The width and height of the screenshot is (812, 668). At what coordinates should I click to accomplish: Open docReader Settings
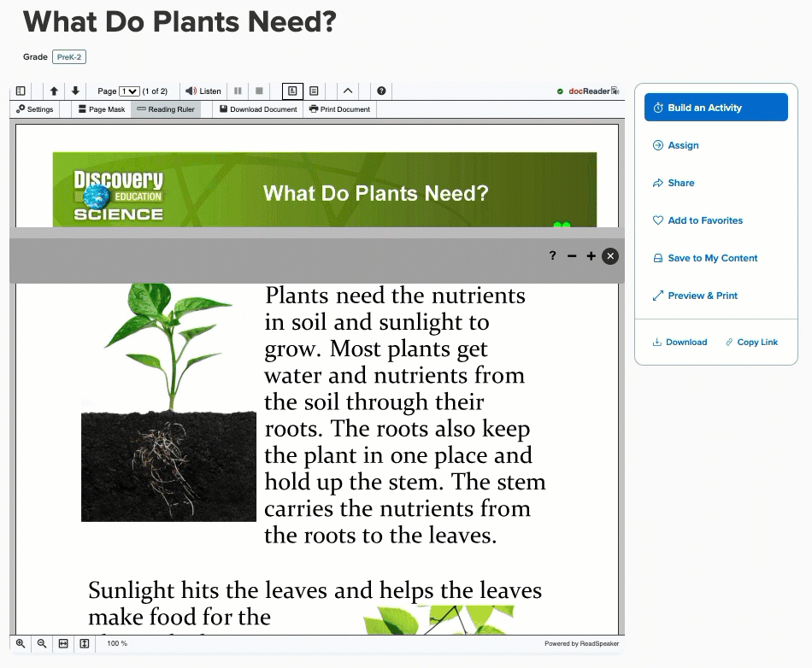(35, 109)
